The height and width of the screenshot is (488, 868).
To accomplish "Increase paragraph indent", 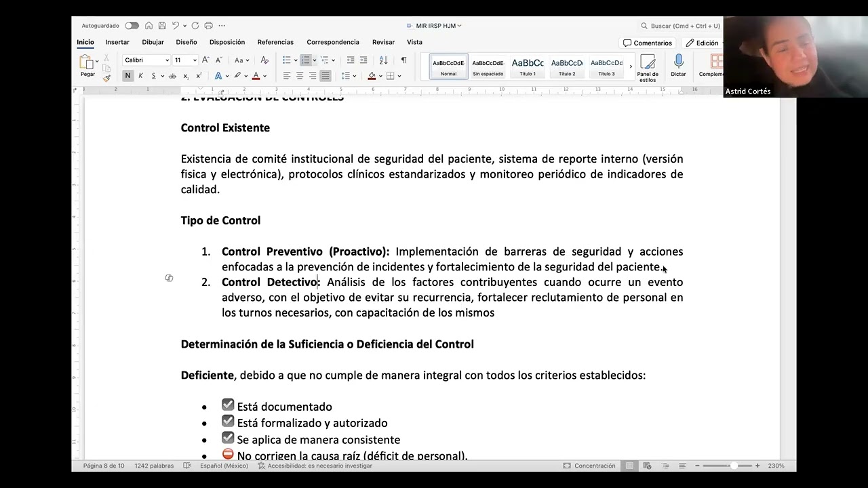I will 363,60.
